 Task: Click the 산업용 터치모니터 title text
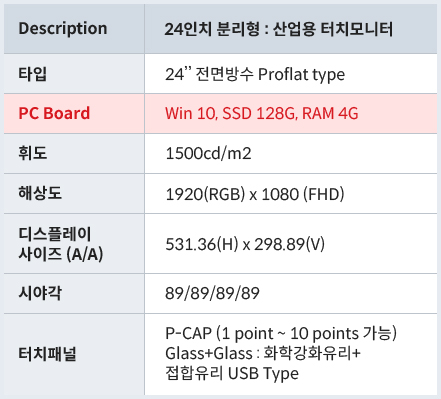(333, 29)
